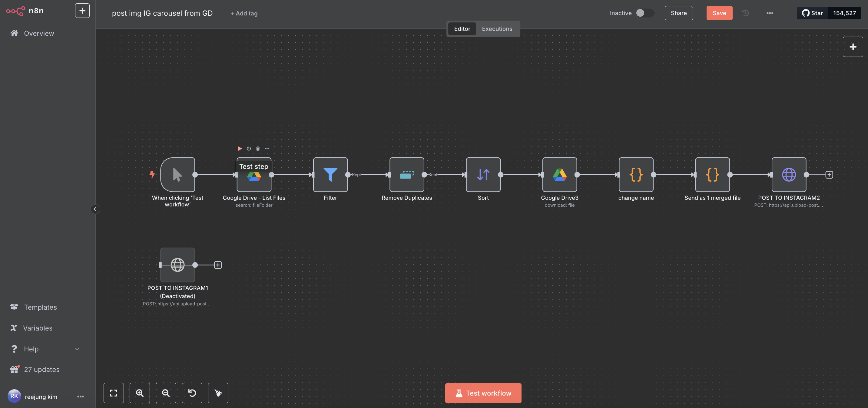The image size is (868, 408).
Task: Open user menu next to reejung kim
Action: [81, 396]
